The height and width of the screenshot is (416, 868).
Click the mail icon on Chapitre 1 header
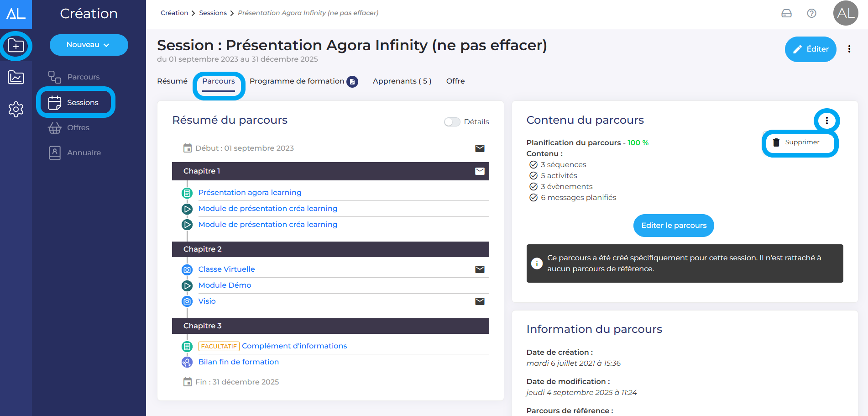point(480,171)
